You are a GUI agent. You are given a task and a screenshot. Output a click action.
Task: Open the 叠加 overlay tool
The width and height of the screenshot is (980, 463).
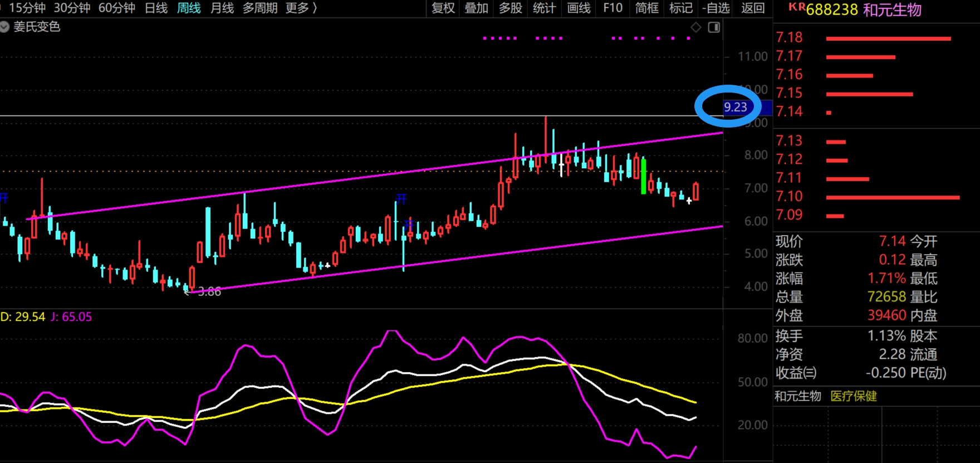point(477,8)
